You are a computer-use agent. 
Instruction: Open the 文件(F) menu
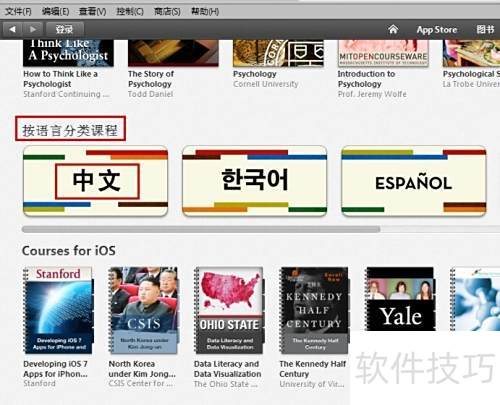(x=18, y=12)
